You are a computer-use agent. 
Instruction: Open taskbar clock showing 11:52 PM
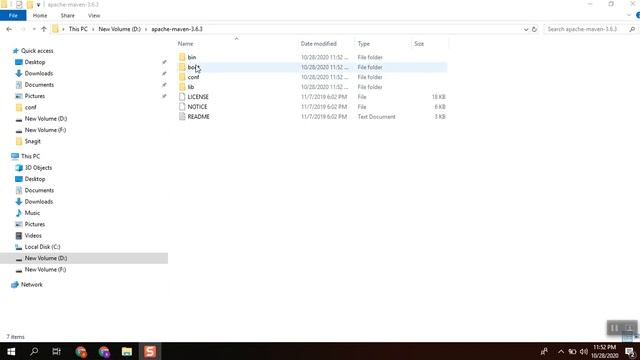click(604, 351)
